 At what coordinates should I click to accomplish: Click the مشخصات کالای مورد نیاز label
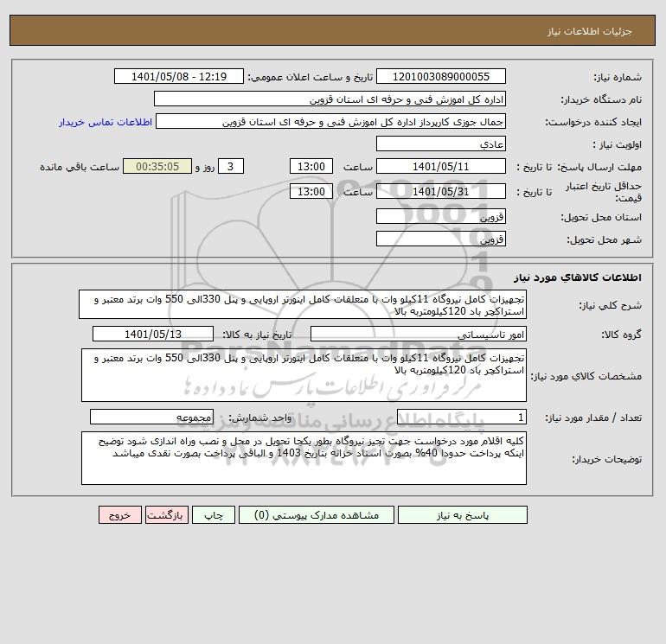586,376
